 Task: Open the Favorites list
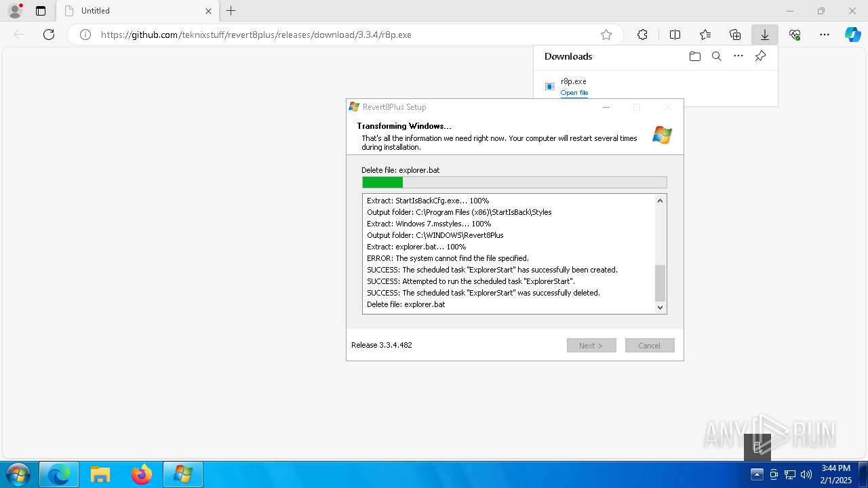pos(705,35)
